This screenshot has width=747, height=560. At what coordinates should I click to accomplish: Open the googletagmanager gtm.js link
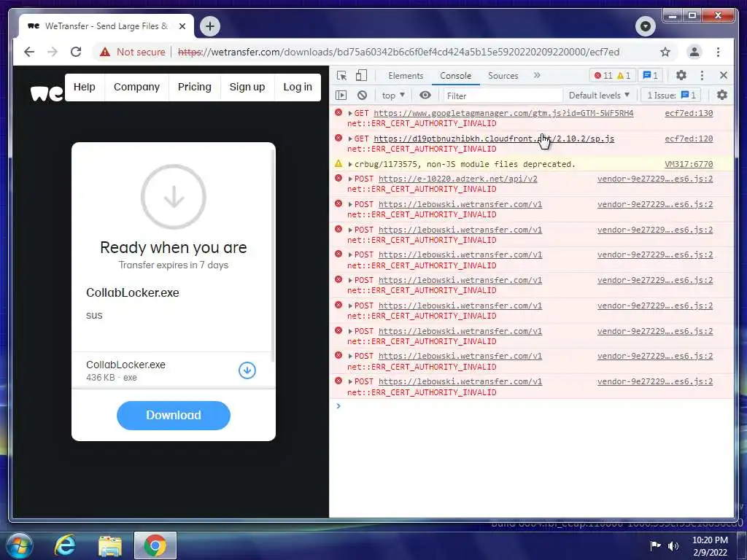[503, 113]
